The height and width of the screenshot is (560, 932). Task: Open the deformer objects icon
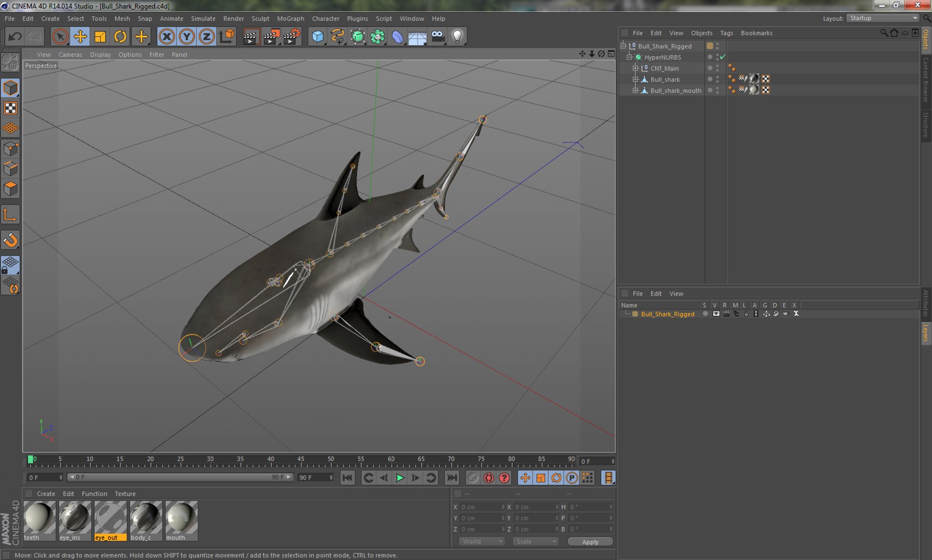click(398, 36)
